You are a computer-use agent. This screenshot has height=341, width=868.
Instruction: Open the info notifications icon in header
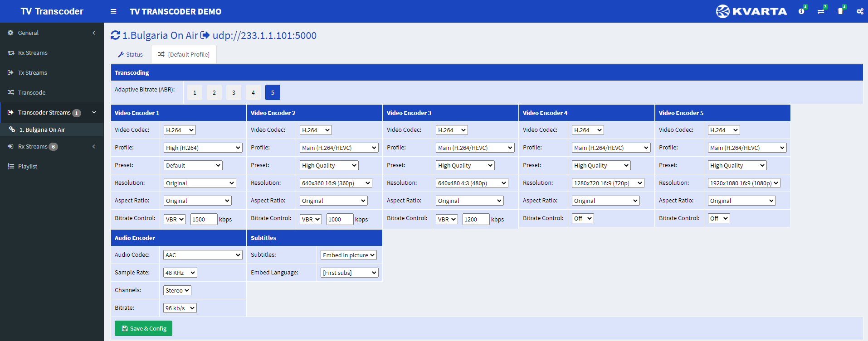click(x=801, y=11)
